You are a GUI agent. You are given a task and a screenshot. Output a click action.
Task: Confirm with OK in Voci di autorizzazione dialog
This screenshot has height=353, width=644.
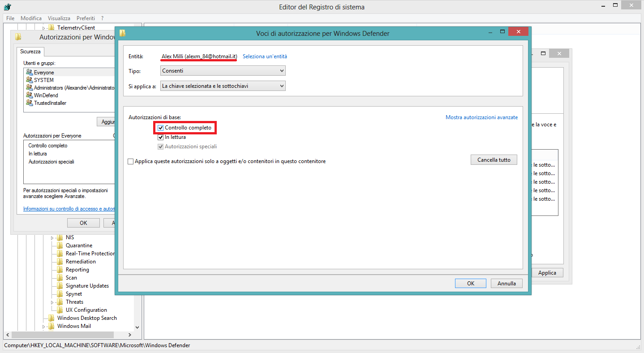pos(471,283)
